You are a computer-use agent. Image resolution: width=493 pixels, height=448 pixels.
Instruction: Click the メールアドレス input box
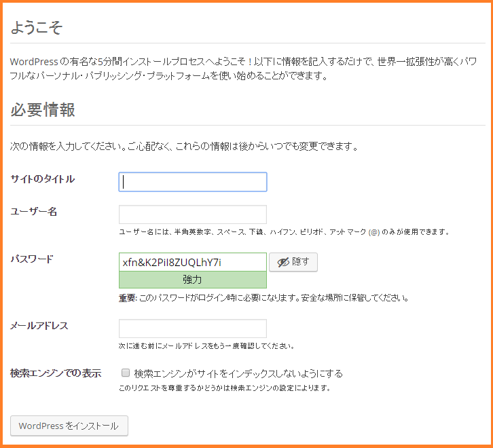193,329
